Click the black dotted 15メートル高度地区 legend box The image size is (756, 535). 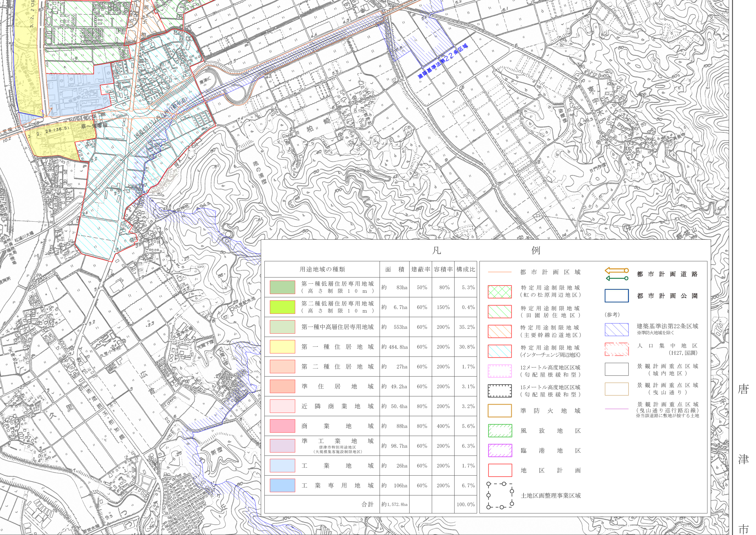(500, 391)
